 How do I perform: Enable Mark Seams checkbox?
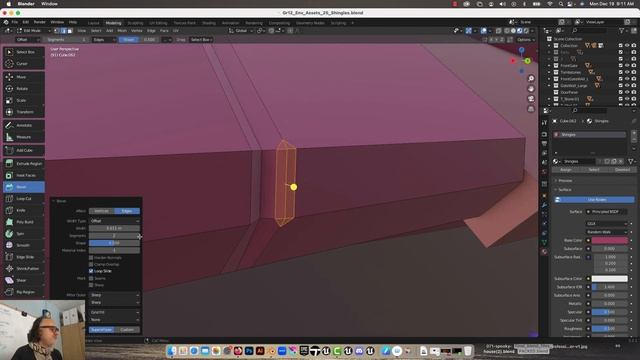(91, 278)
